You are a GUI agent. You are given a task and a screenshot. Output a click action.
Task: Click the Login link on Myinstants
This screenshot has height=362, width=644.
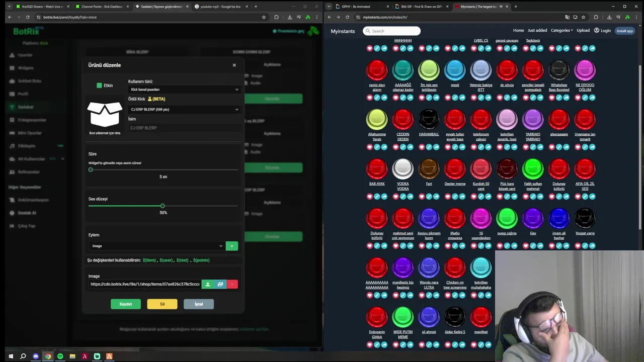pyautogui.click(x=602, y=31)
